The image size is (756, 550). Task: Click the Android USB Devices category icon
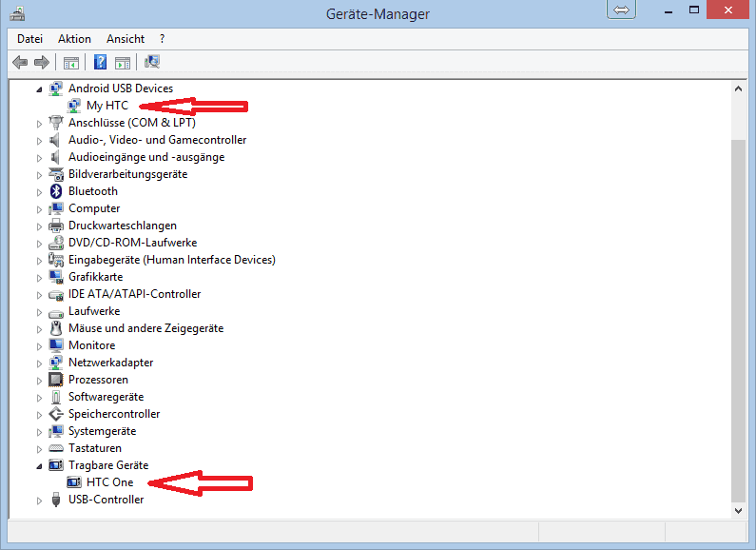point(56,88)
